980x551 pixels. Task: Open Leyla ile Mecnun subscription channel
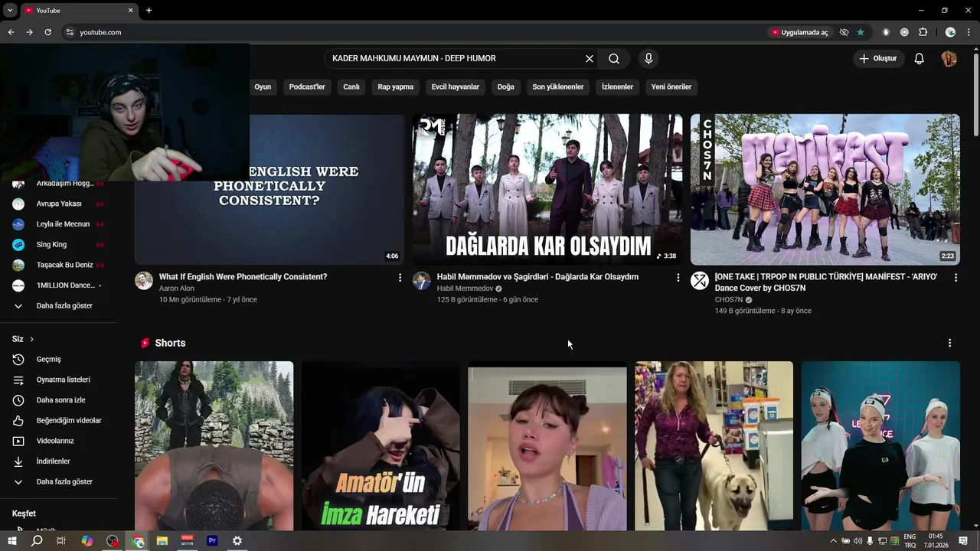tap(60, 224)
